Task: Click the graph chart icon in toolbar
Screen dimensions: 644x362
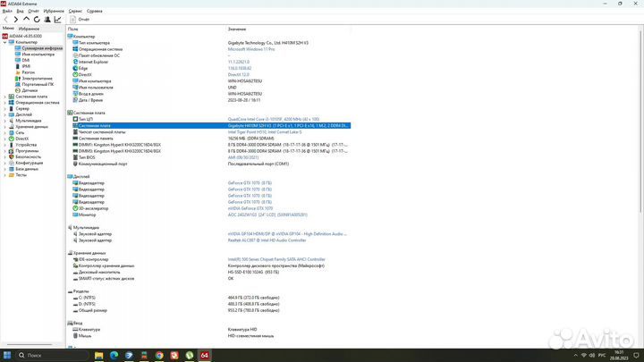Action: [59, 19]
